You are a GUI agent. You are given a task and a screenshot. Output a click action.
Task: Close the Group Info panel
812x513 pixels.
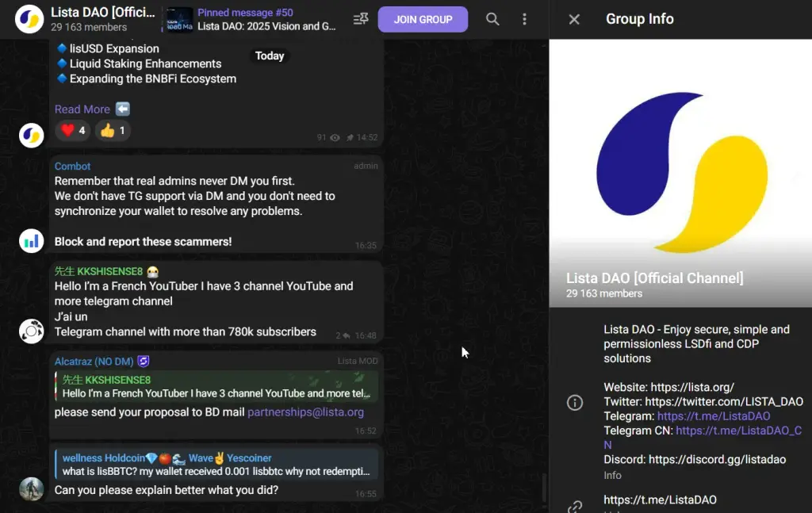(574, 19)
